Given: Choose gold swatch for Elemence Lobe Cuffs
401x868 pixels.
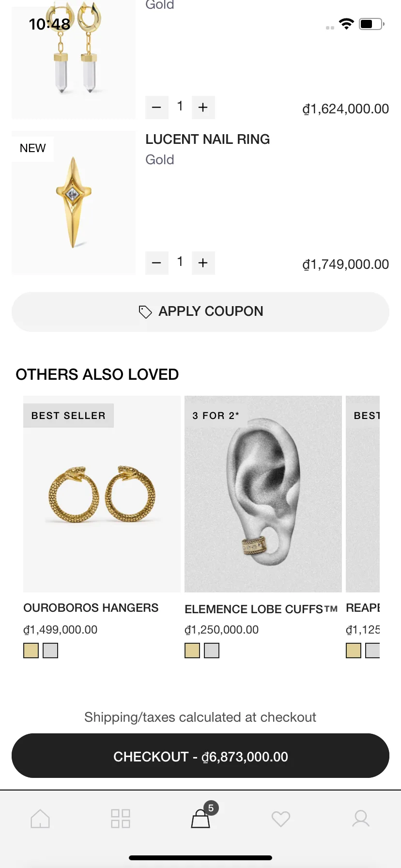Looking at the screenshot, I should tap(192, 651).
